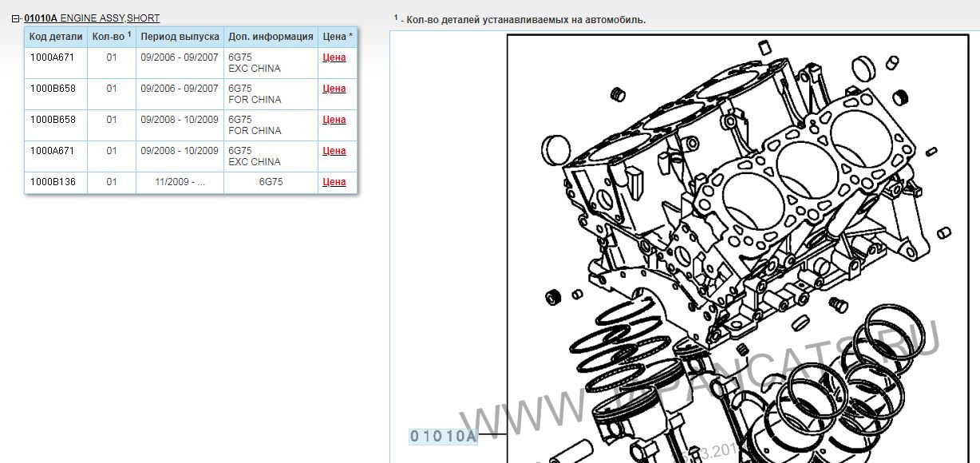Click the Период выпуска column header
The height and width of the screenshot is (463, 980).
[x=180, y=37]
